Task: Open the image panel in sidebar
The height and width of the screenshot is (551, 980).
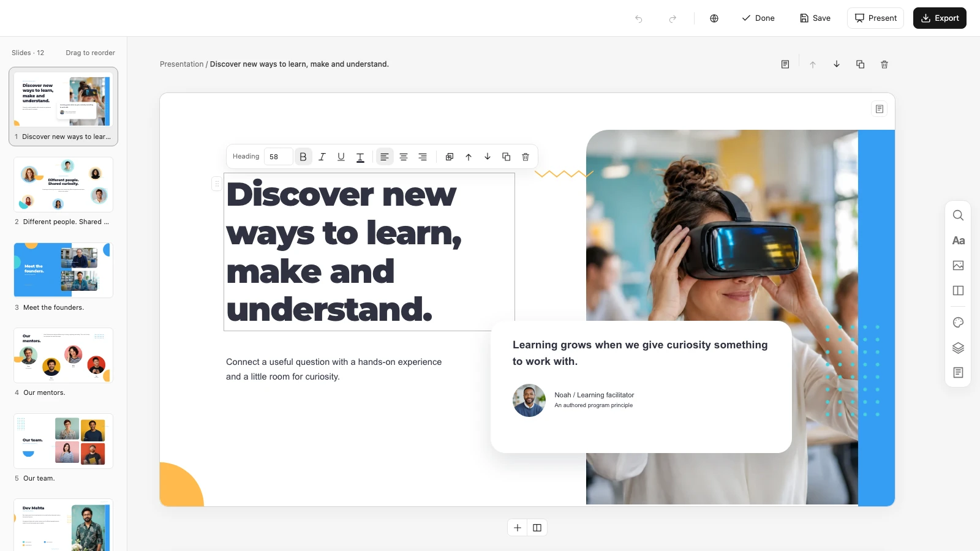Action: point(959,266)
